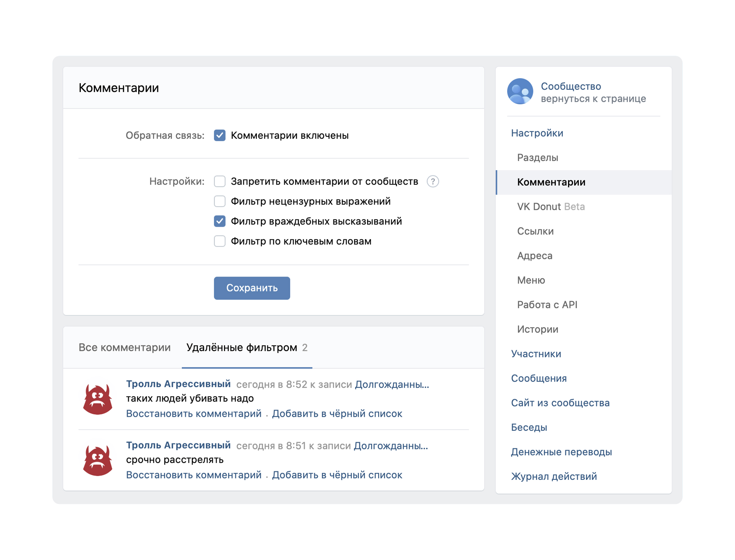The width and height of the screenshot is (735, 560).
Task: Add 8:51 commenter to чёрный список
Action: pyautogui.click(x=337, y=475)
